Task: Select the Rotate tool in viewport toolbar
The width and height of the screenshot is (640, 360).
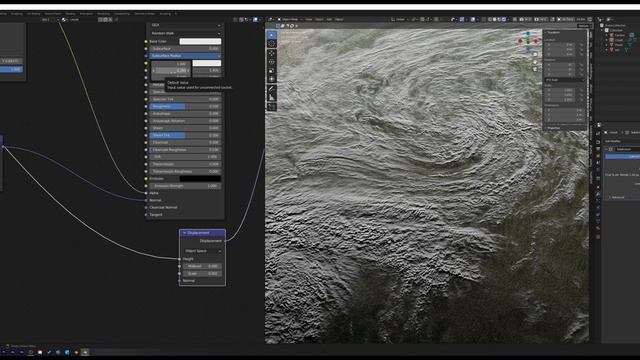Action: 271,62
